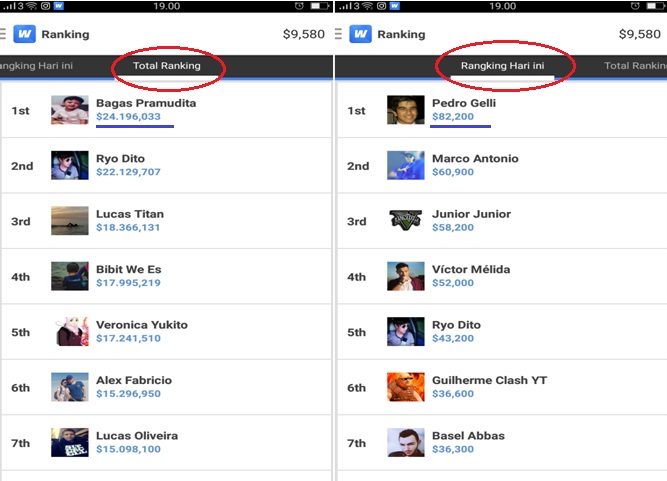Image resolution: width=667 pixels, height=481 pixels.
Task: Tap the amount $36,300
Action: point(453,449)
